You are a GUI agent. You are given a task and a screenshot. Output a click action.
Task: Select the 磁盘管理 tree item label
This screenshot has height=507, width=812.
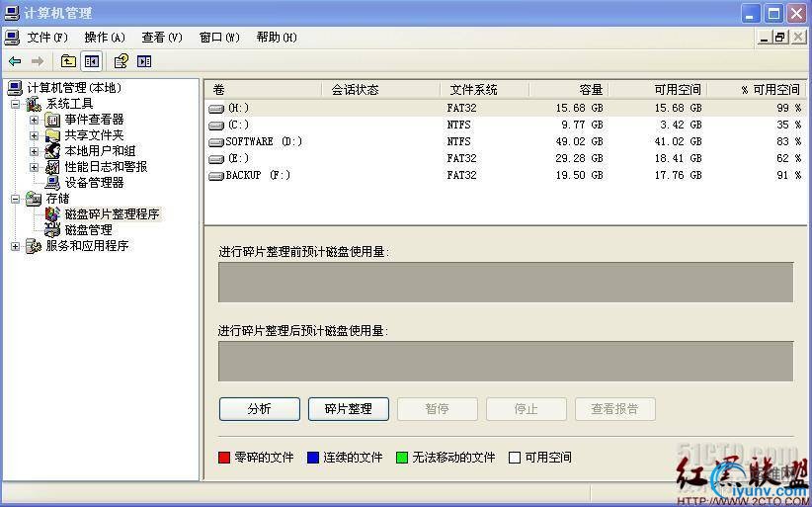(89, 230)
